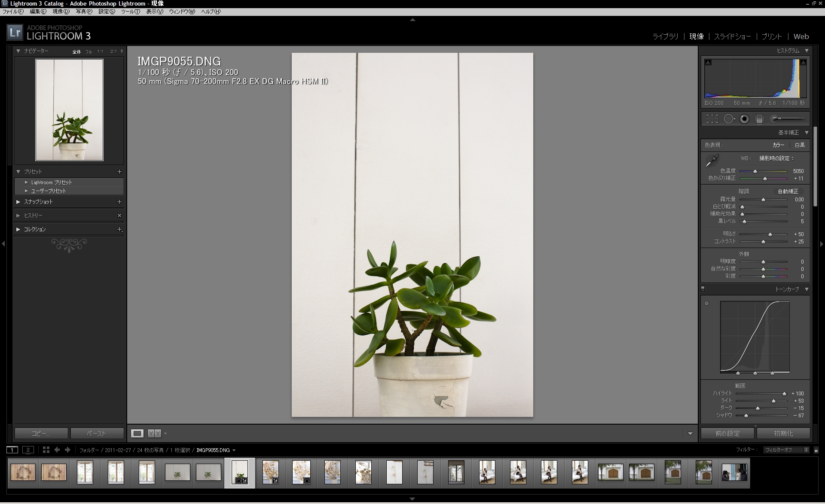This screenshot has height=504, width=825.
Task: Open grid view from filmstrip toolbar
Action: [x=46, y=450]
